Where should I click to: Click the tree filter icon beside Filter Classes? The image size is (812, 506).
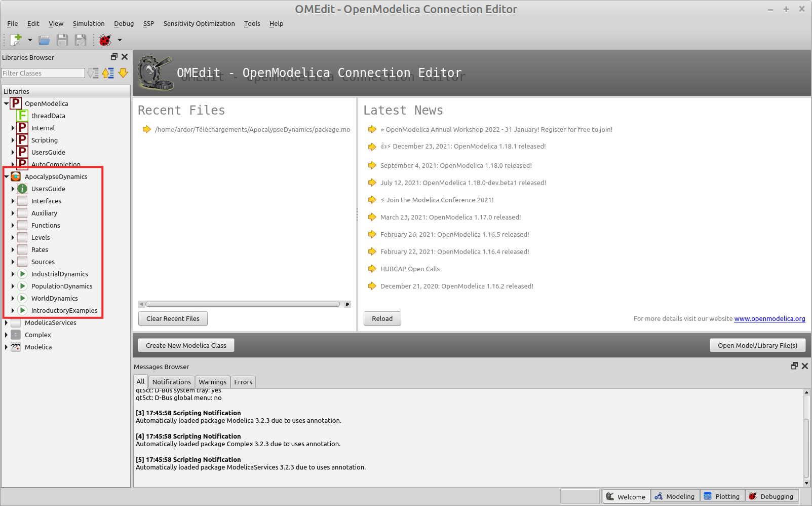click(x=93, y=73)
